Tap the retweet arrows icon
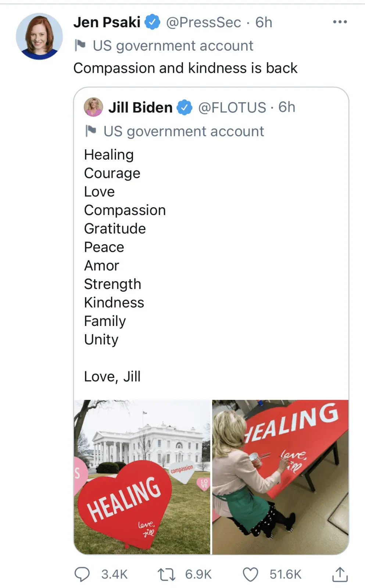The image size is (365, 588). click(166, 574)
